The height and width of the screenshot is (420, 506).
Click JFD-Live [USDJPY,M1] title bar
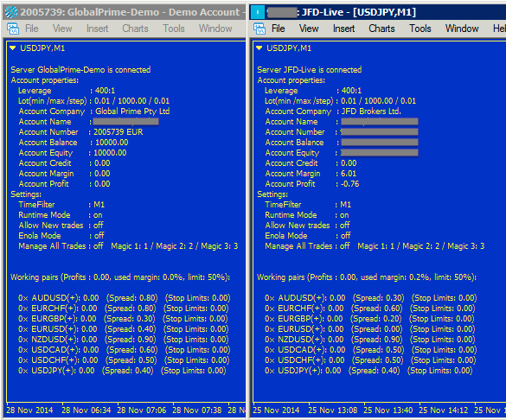point(378,12)
